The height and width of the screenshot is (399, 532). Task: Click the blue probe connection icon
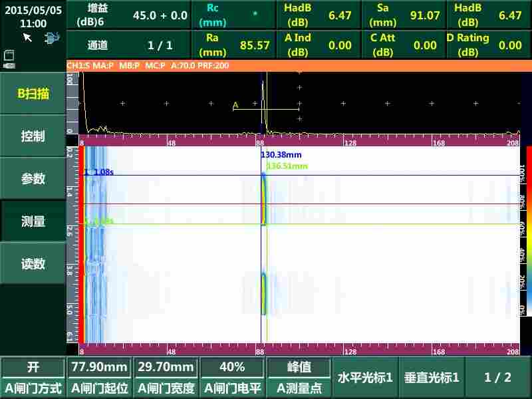[x=52, y=38]
